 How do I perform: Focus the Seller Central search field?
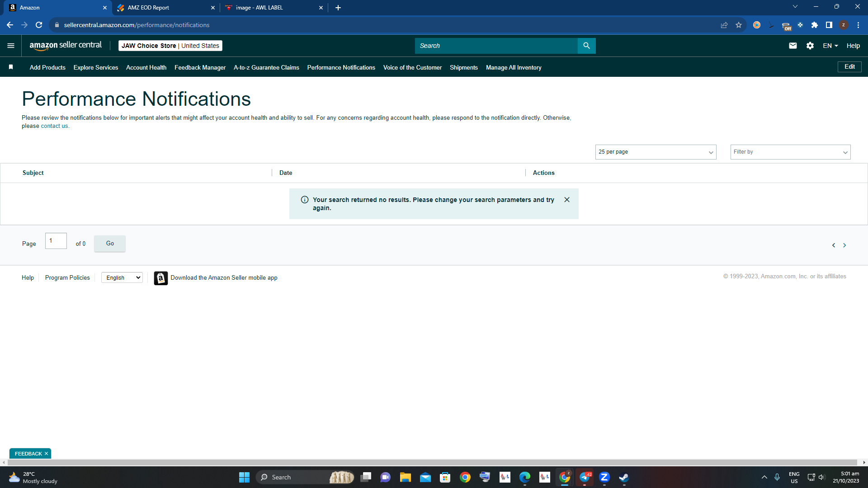point(496,46)
